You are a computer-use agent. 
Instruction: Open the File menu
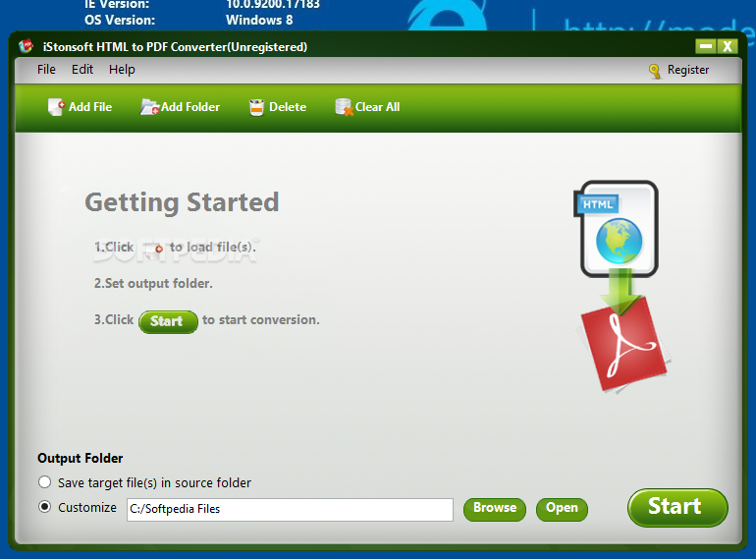tap(46, 70)
